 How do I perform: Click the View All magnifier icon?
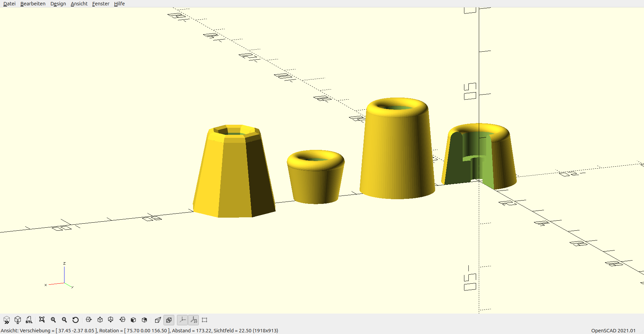coord(42,320)
